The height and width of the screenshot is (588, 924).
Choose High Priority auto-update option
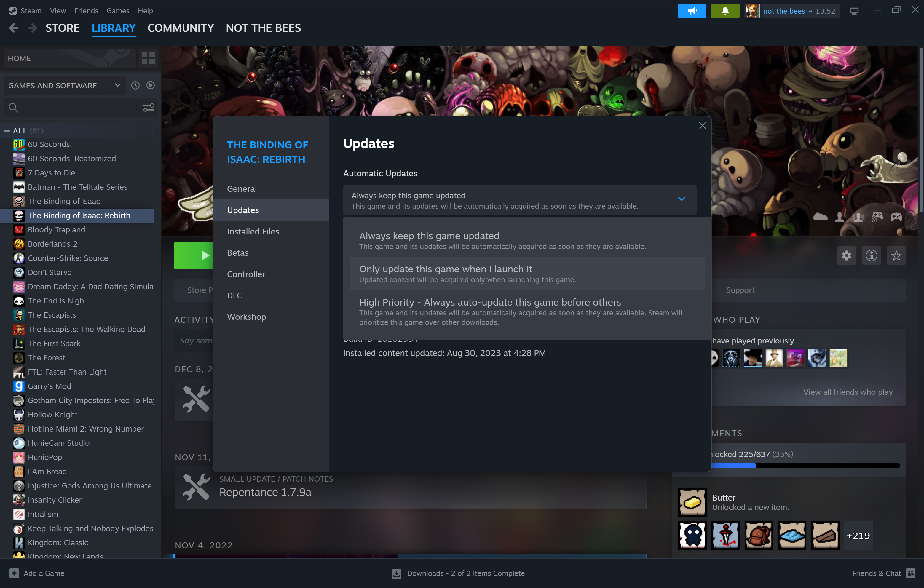(527, 312)
